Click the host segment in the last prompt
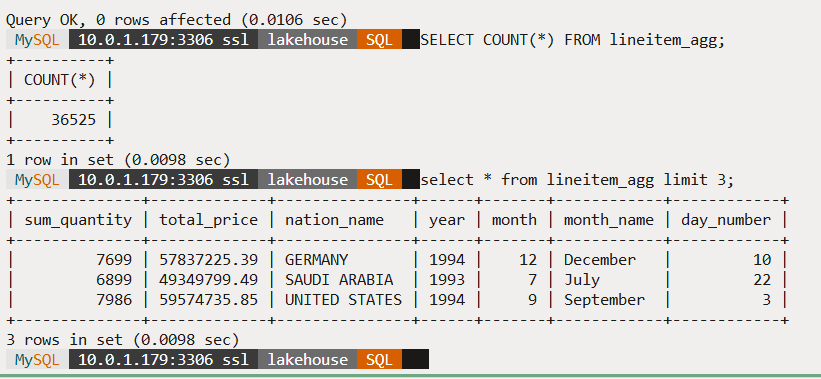The height and width of the screenshot is (379, 821). (x=163, y=360)
